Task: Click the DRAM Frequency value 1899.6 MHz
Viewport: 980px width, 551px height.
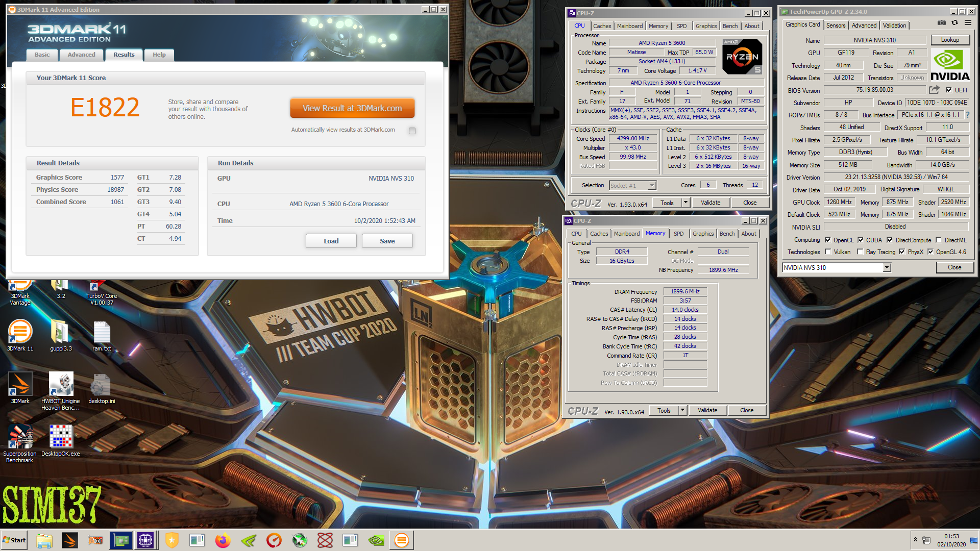Action: (685, 291)
